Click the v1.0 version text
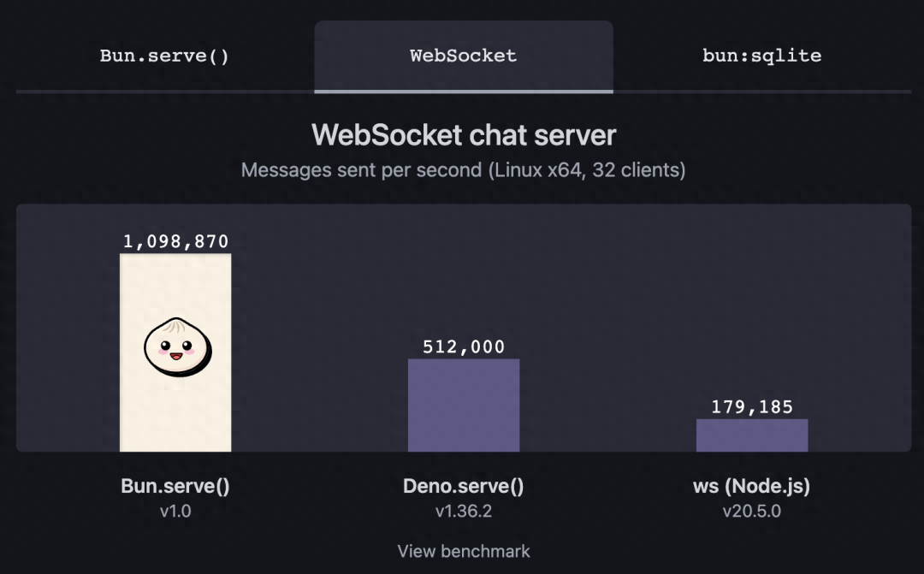This screenshot has height=574, width=924. click(x=175, y=511)
